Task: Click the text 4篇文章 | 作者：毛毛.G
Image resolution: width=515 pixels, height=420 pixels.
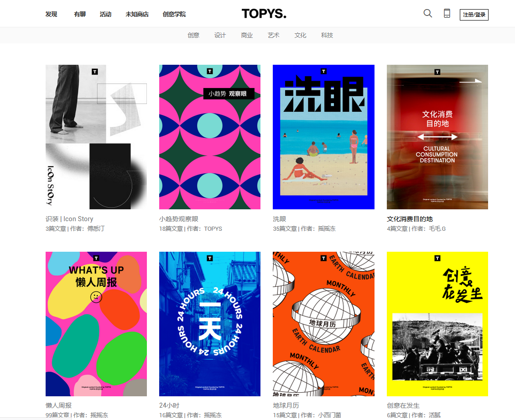Action: click(x=416, y=228)
